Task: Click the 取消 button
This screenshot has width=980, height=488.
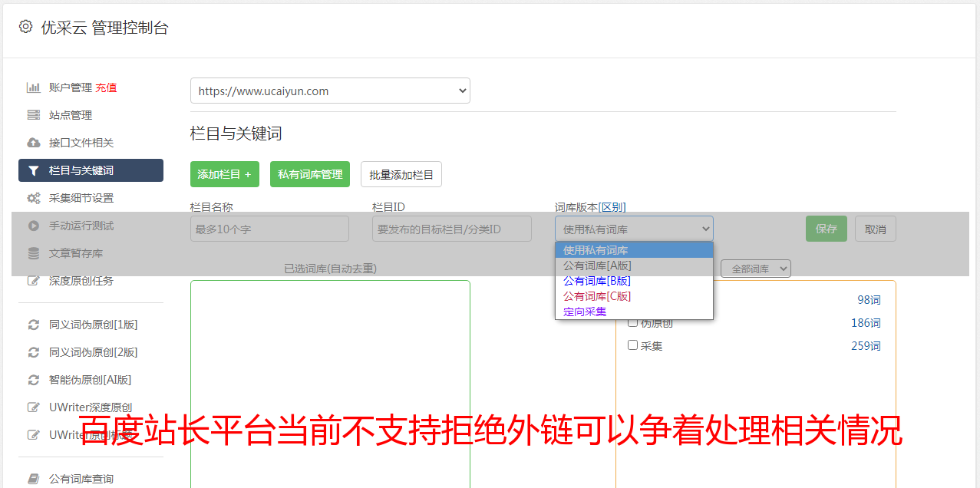Action: click(876, 229)
